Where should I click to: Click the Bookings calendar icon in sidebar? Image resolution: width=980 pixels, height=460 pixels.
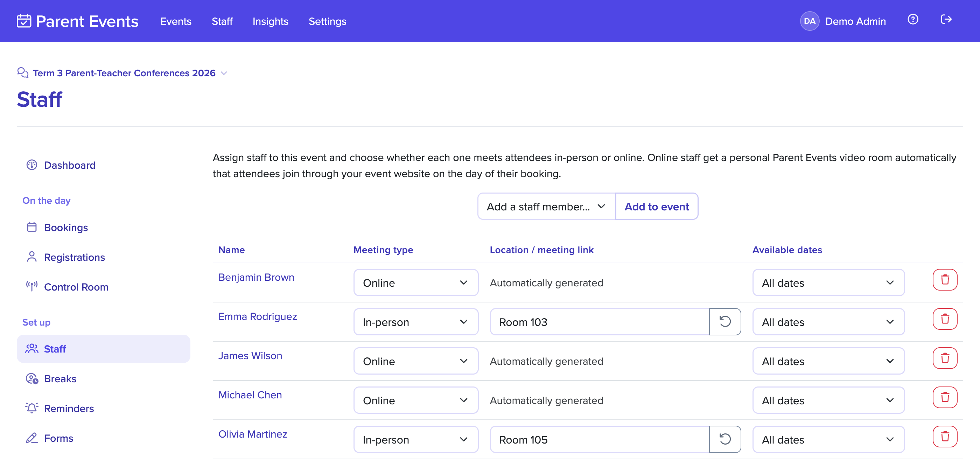(x=31, y=227)
